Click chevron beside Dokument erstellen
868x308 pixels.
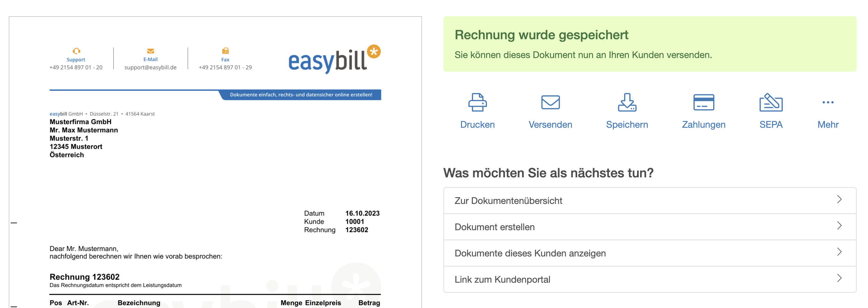pos(839,226)
